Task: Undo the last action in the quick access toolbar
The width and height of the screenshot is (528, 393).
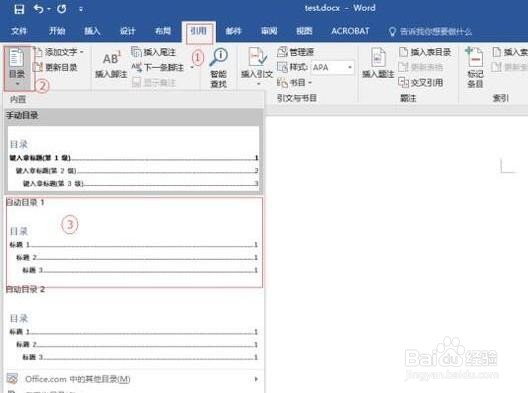Action: (x=38, y=9)
